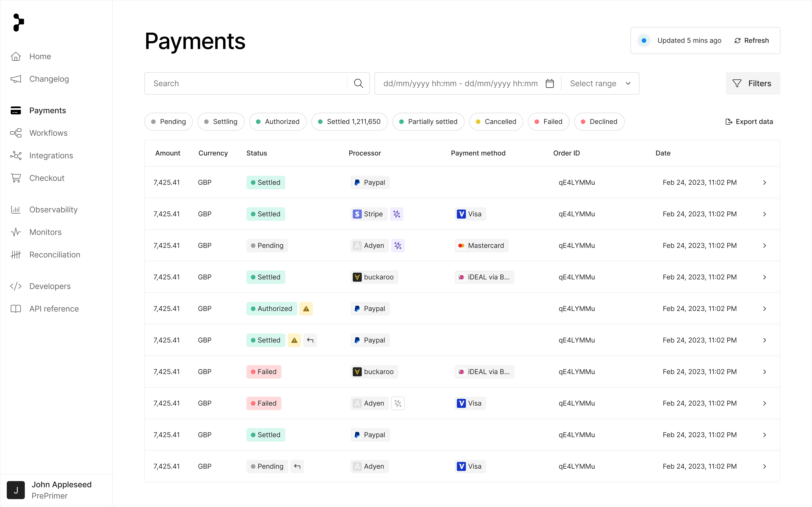Open the Filters button
Viewport: 812px width, 507px height.
(x=753, y=84)
